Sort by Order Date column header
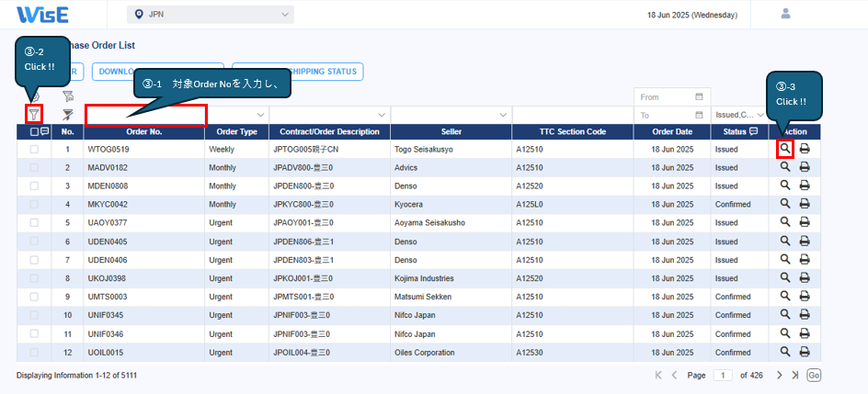The height and width of the screenshot is (394, 868). click(672, 131)
